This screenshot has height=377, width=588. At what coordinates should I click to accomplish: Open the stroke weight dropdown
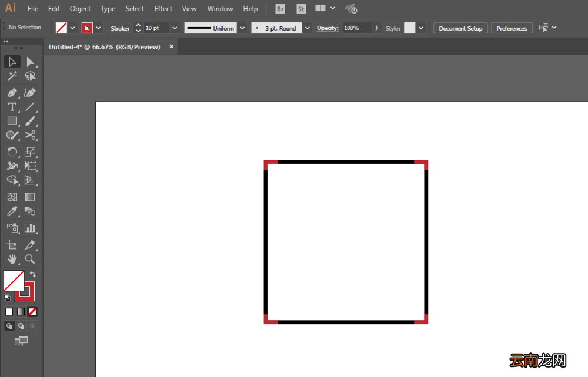point(175,28)
